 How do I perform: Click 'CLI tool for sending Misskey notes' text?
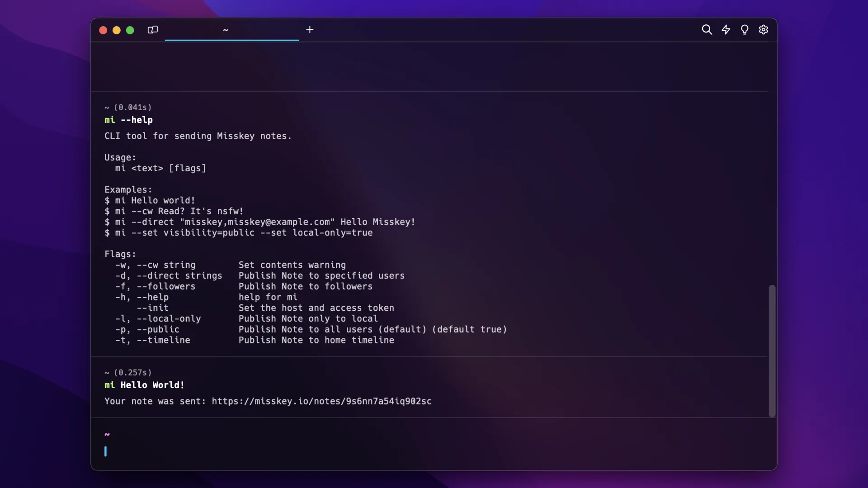pos(198,136)
